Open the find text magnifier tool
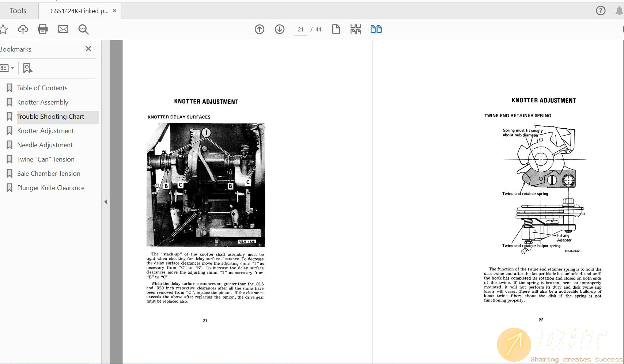Viewport: 624px width, 364px height. (83, 29)
